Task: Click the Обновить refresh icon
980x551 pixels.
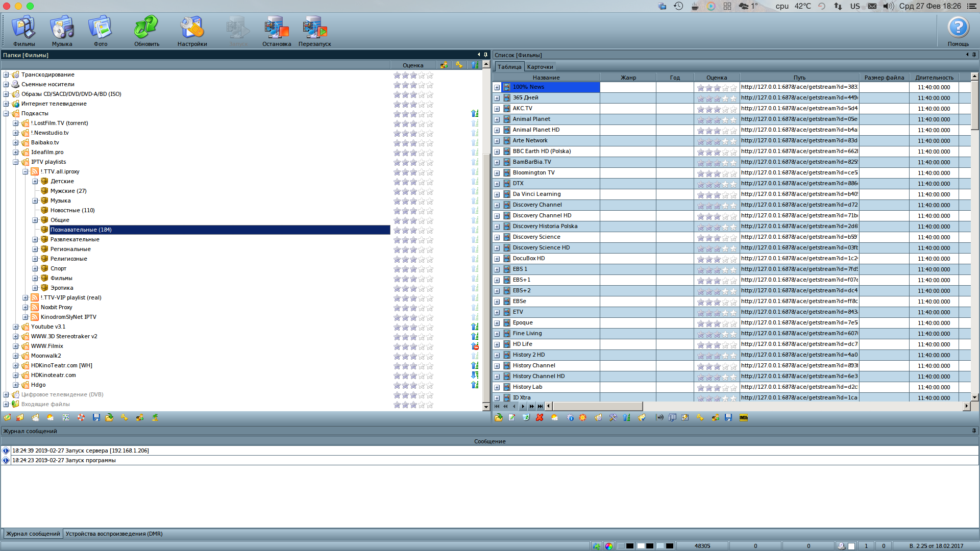Action: pos(146,29)
